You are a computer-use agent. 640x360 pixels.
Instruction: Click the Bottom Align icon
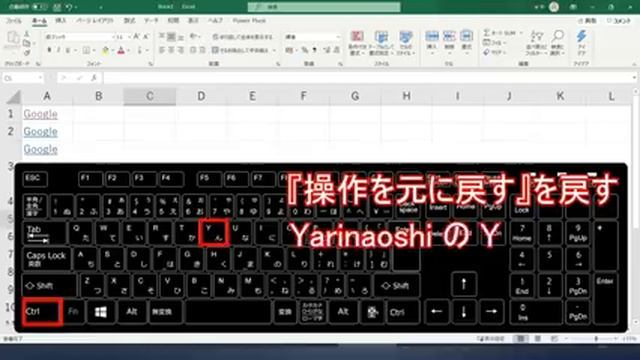(x=180, y=37)
